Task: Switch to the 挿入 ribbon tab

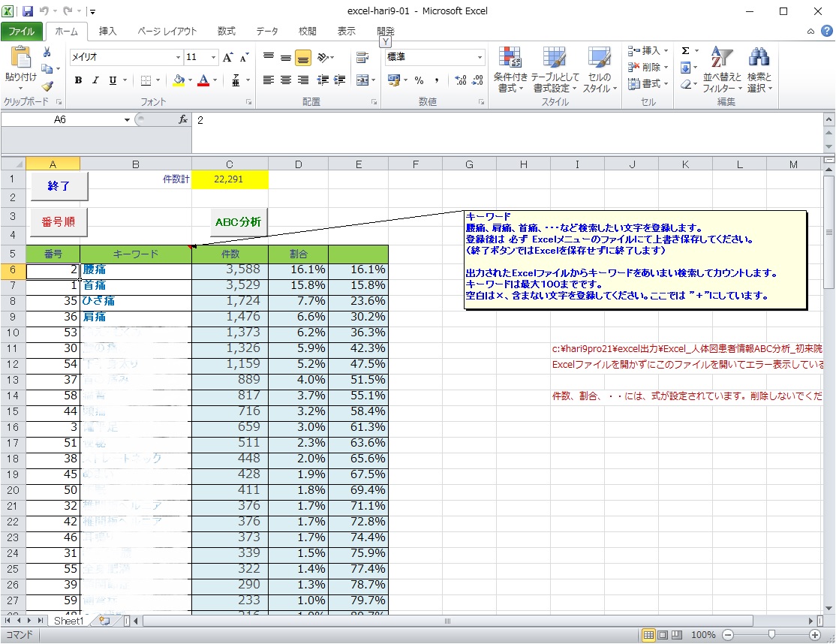Action: (107, 32)
